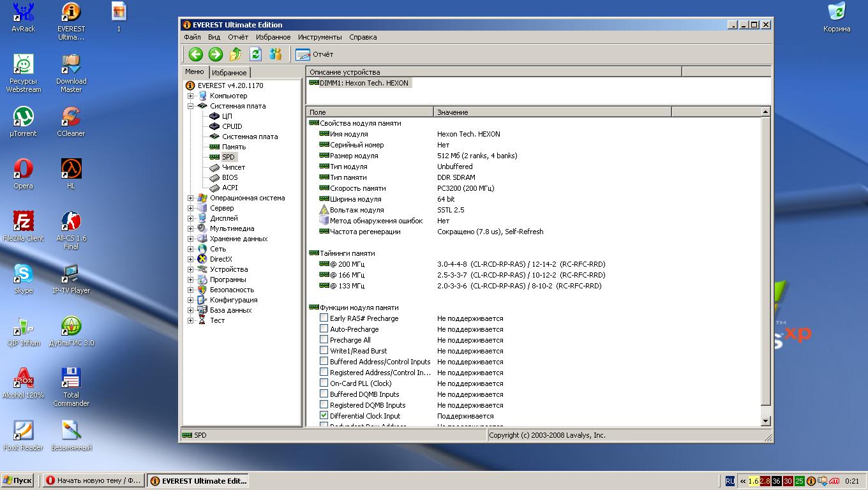Switch to the Opera taskbar window
Screen dimensions: 868x490
pos(94,480)
